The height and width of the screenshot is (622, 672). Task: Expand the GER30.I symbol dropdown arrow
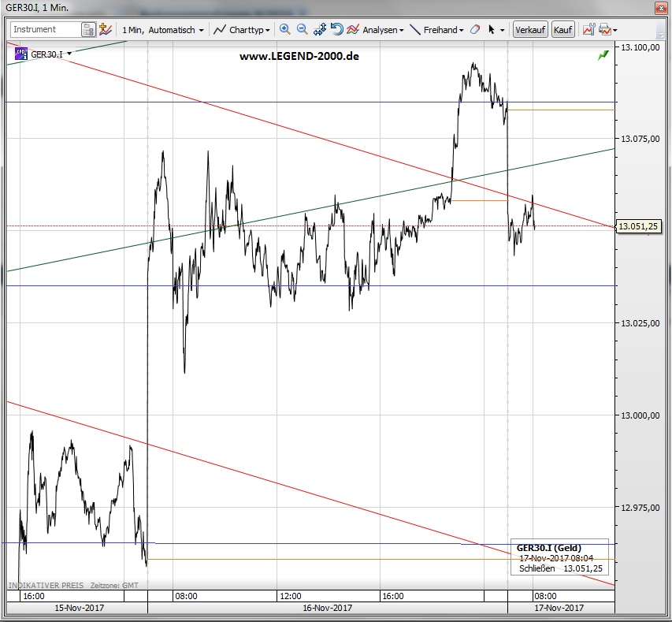tap(69, 54)
